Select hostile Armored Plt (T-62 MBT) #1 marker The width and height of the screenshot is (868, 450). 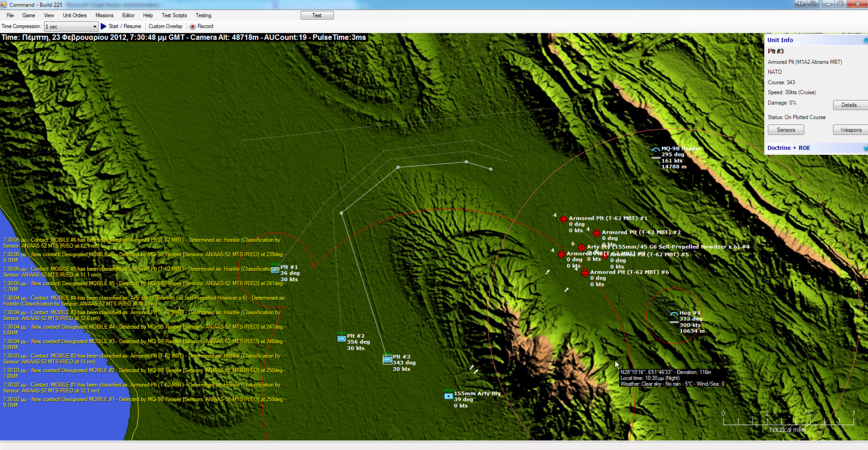click(564, 219)
